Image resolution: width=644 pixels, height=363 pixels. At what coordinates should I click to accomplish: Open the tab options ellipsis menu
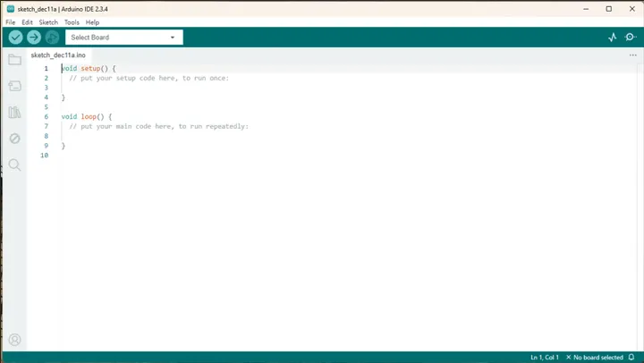pos(633,55)
